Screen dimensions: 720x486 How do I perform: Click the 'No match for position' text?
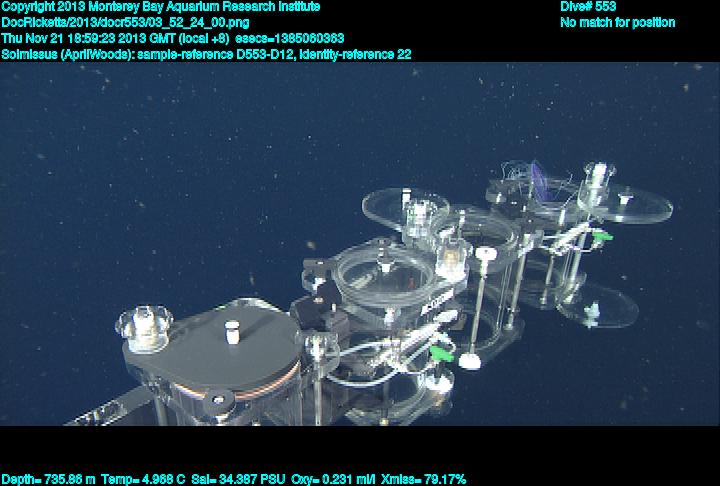(x=618, y=23)
